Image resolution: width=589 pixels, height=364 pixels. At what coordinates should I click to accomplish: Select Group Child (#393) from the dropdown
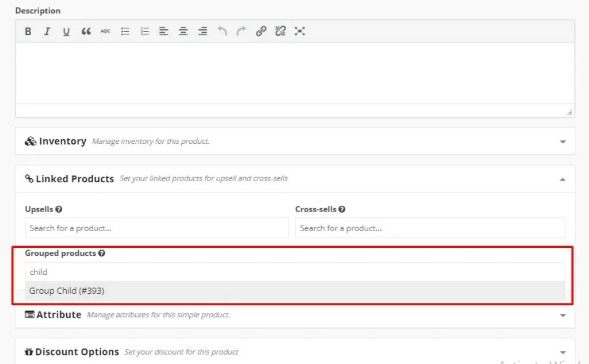(295, 291)
